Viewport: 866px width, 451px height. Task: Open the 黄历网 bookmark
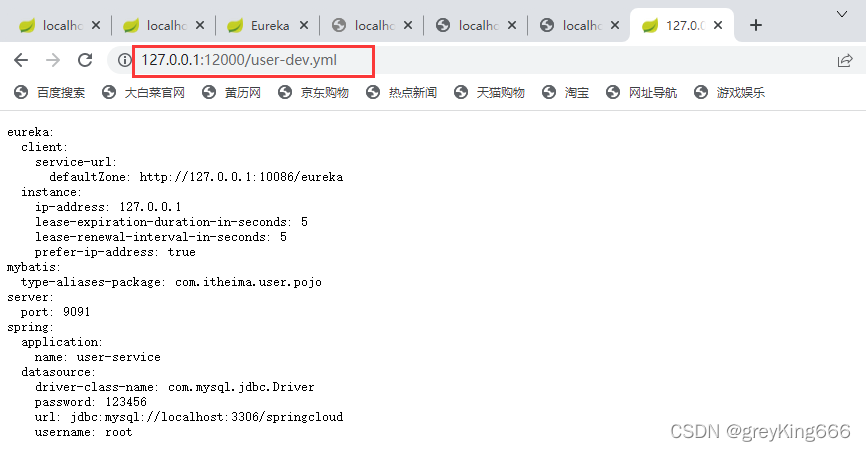pyautogui.click(x=231, y=92)
